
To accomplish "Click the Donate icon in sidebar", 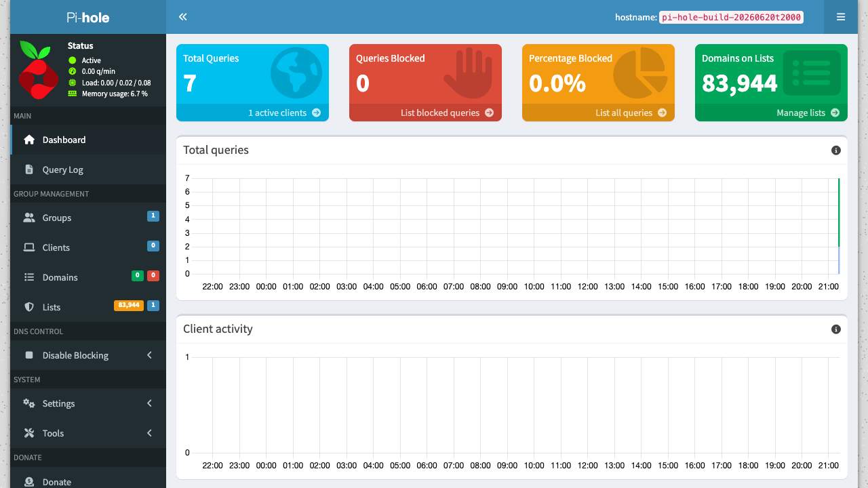I will pos(29,482).
